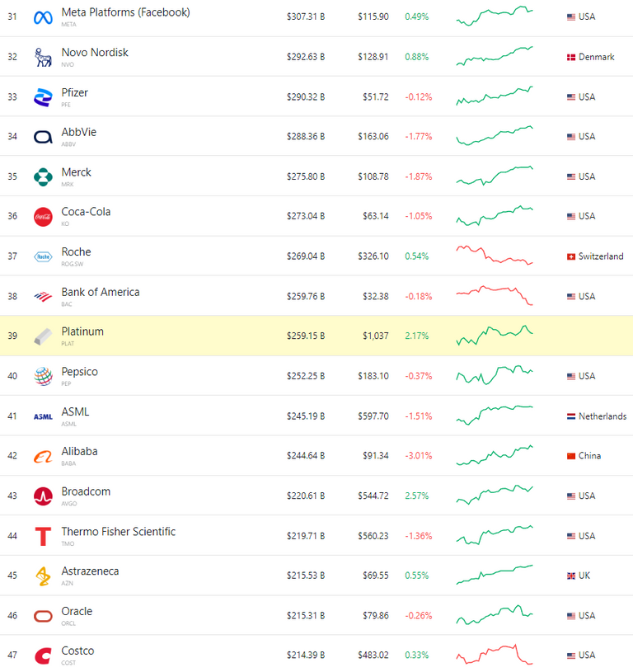Open the ASML company name link

(75, 411)
